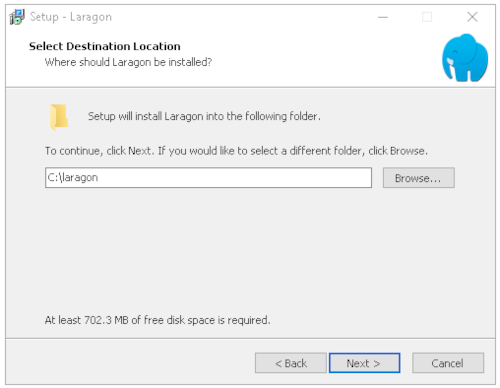This screenshot has height=388, width=500.
Task: Click into the C:\laragon path field
Action: click(208, 178)
